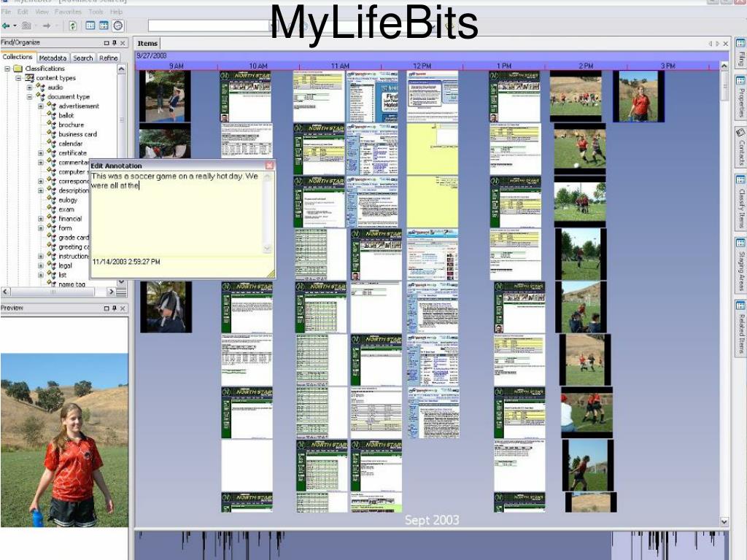Collapse the document type node
Viewport: 747px width, 560px height.
(x=29, y=97)
